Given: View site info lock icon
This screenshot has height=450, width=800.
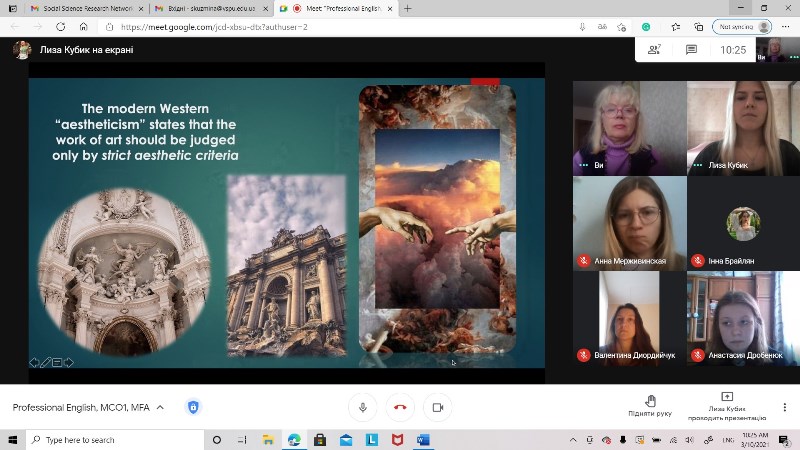Looking at the screenshot, I should click(109, 27).
